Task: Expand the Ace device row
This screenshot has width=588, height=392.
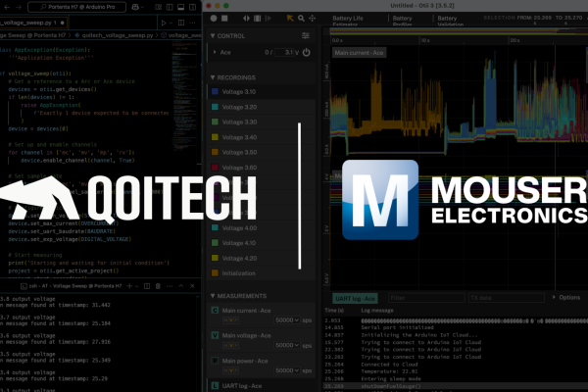Action: click(x=215, y=52)
